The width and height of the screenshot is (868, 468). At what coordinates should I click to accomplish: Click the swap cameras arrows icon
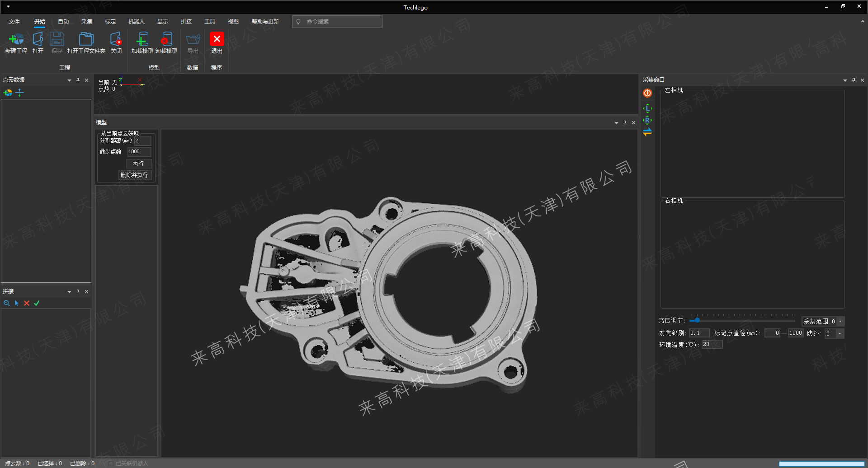pos(647,132)
